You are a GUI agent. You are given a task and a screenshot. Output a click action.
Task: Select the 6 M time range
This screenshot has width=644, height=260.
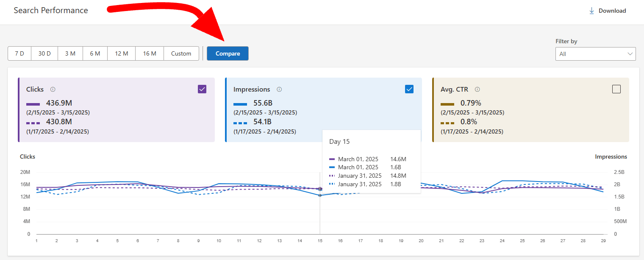[95, 53]
